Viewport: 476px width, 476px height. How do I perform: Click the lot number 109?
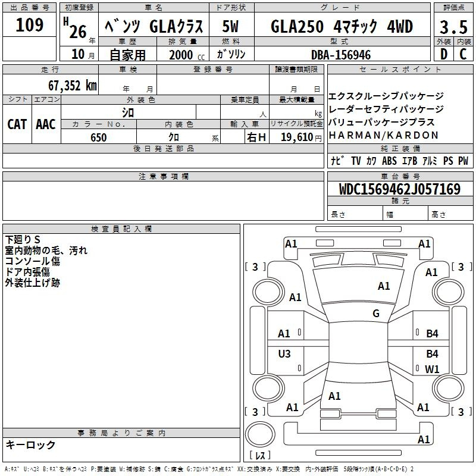click(29, 26)
